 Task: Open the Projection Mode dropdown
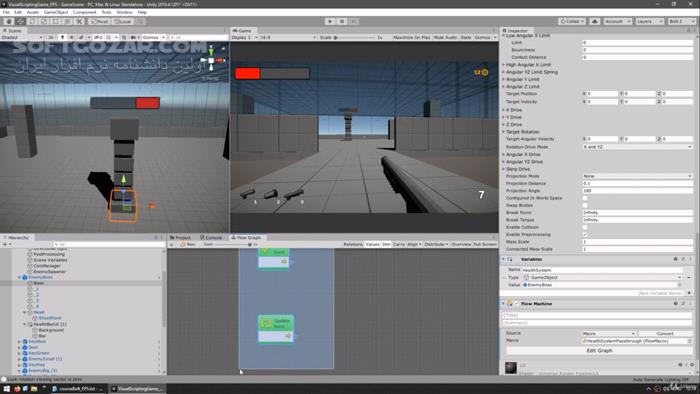(x=638, y=176)
